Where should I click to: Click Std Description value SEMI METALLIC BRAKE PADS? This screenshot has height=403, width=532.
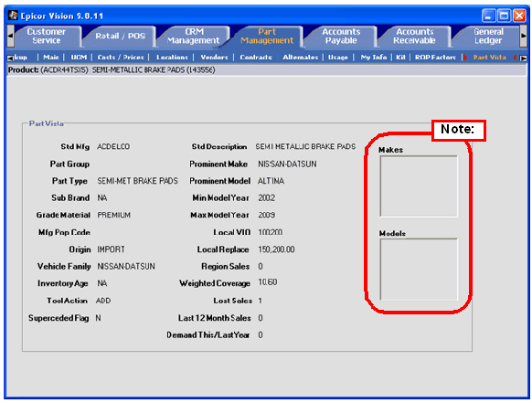pyautogui.click(x=305, y=146)
